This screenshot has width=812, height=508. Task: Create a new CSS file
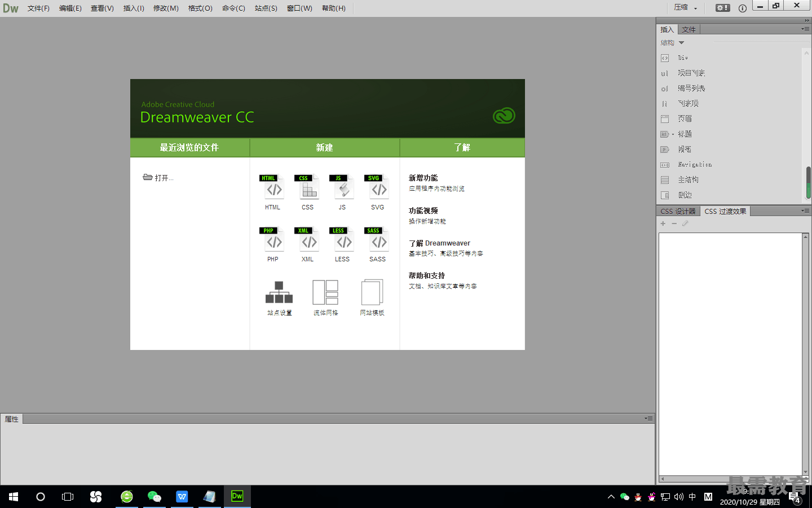[308, 192]
